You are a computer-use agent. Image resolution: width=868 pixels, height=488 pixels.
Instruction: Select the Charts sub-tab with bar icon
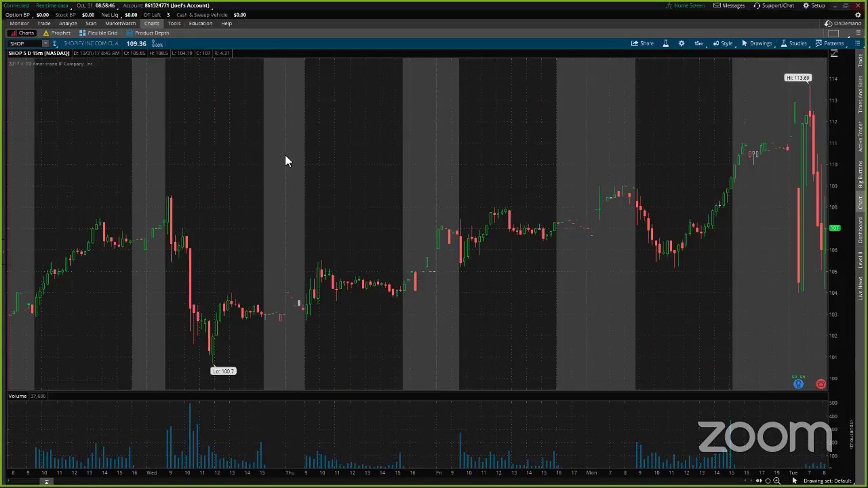[22, 33]
